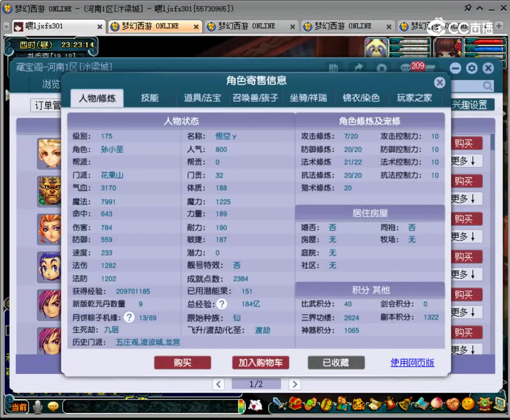510x420 pixels.
Task: Click the 助 helper icon
Action: [x=333, y=68]
